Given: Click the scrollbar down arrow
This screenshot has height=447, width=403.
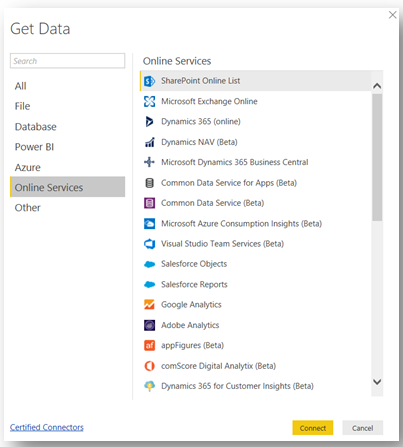Looking at the screenshot, I should [x=377, y=382].
